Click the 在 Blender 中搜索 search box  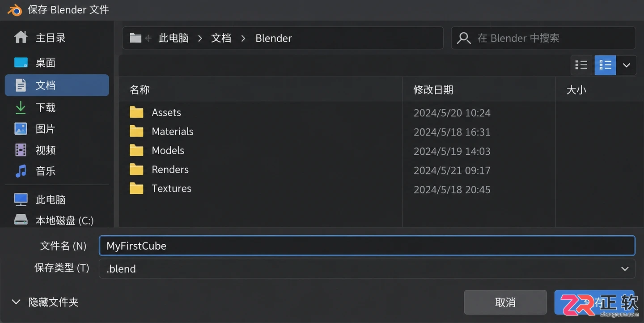543,38
